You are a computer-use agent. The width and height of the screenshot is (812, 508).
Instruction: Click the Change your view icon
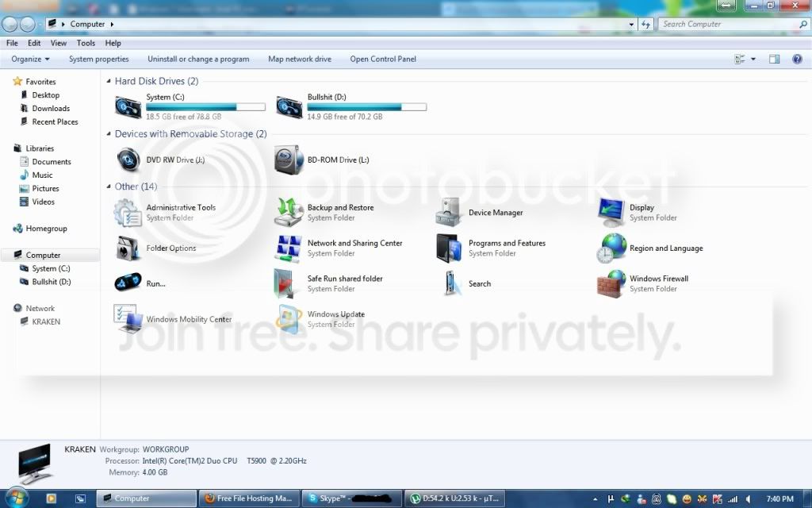click(740, 59)
